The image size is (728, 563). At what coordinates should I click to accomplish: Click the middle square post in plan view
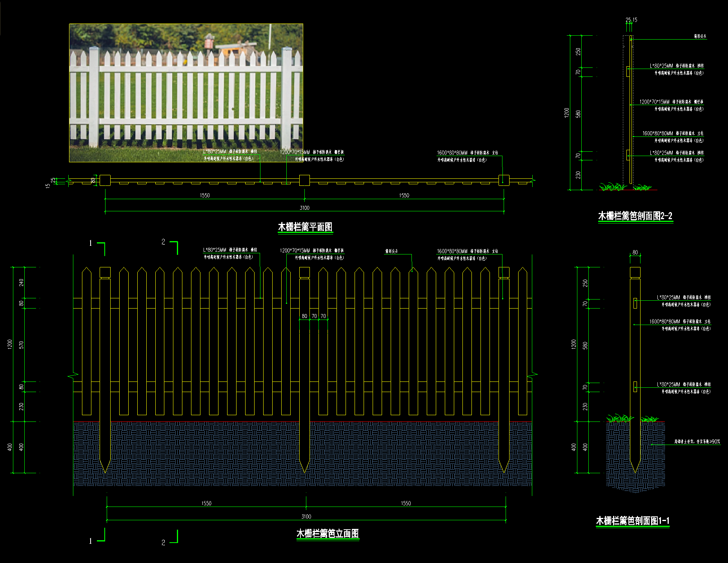coord(304,180)
